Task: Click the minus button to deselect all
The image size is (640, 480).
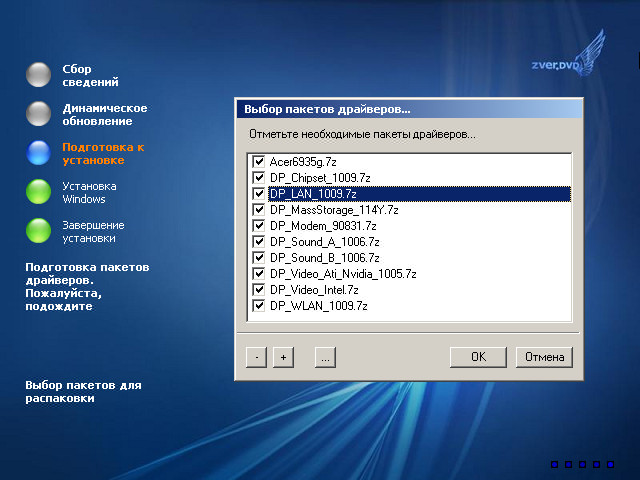Action: pos(256,358)
